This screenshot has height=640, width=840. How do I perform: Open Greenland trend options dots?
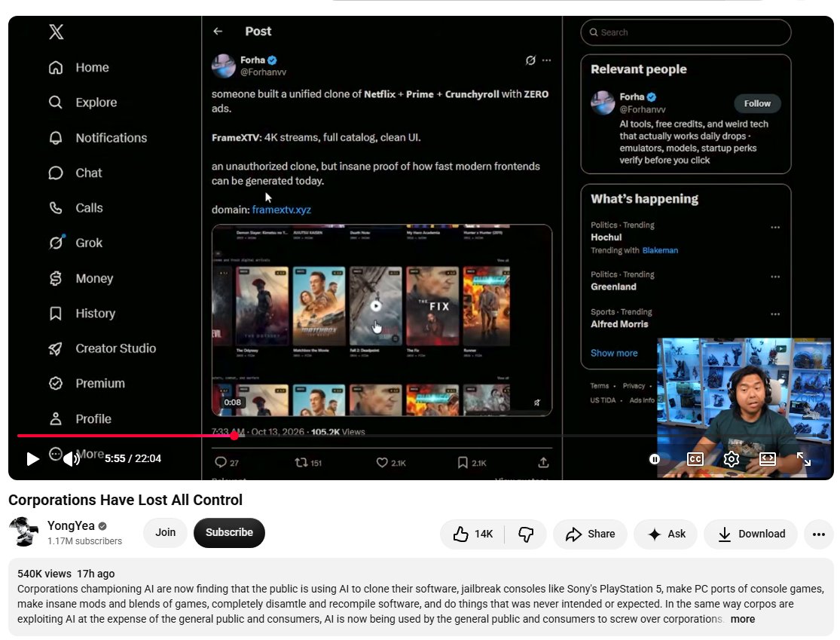pyautogui.click(x=775, y=277)
